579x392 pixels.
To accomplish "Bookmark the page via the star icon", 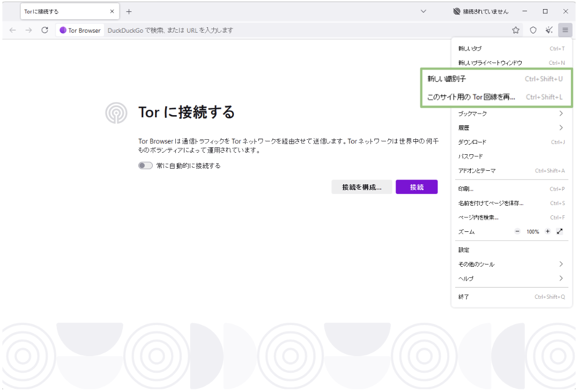I will [x=515, y=30].
